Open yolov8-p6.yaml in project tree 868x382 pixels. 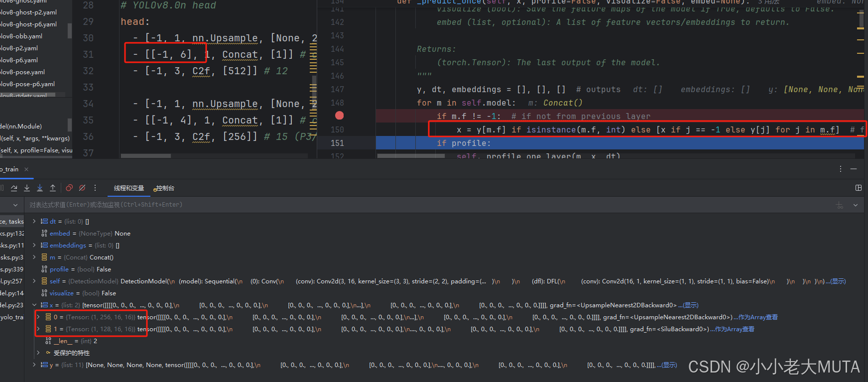coord(19,60)
